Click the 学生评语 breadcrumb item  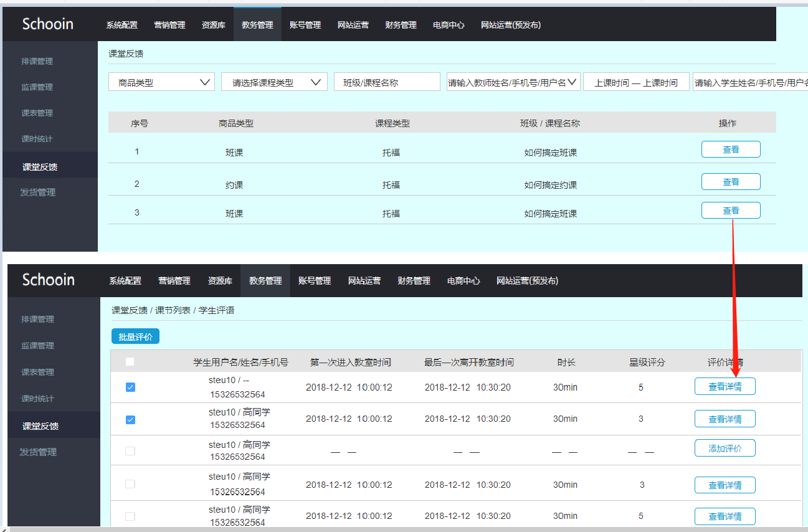[x=216, y=310]
